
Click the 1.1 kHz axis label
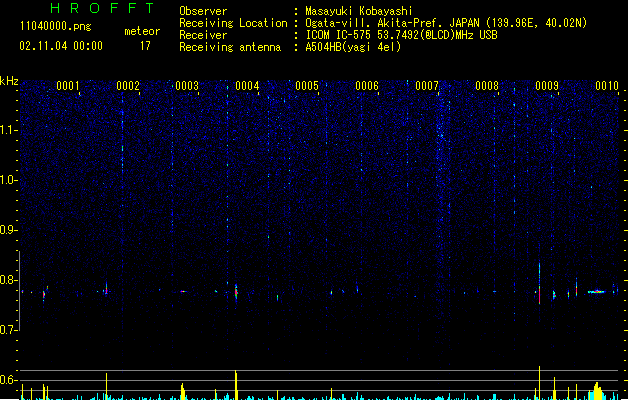coord(8,130)
